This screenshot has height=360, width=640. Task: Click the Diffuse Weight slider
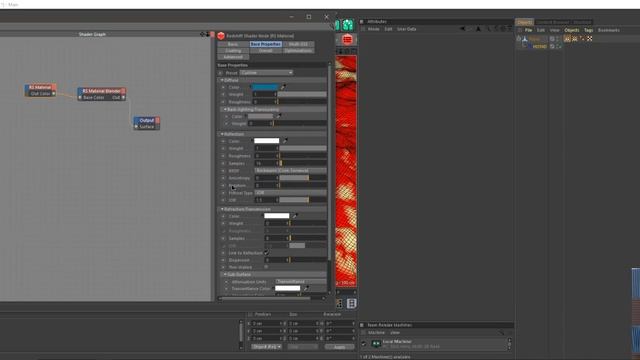tap(302, 94)
